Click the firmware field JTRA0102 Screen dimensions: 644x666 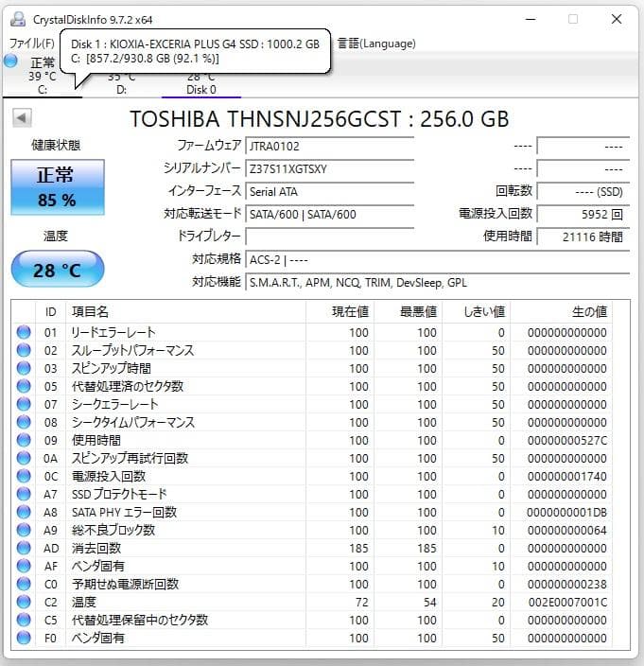coord(330,146)
